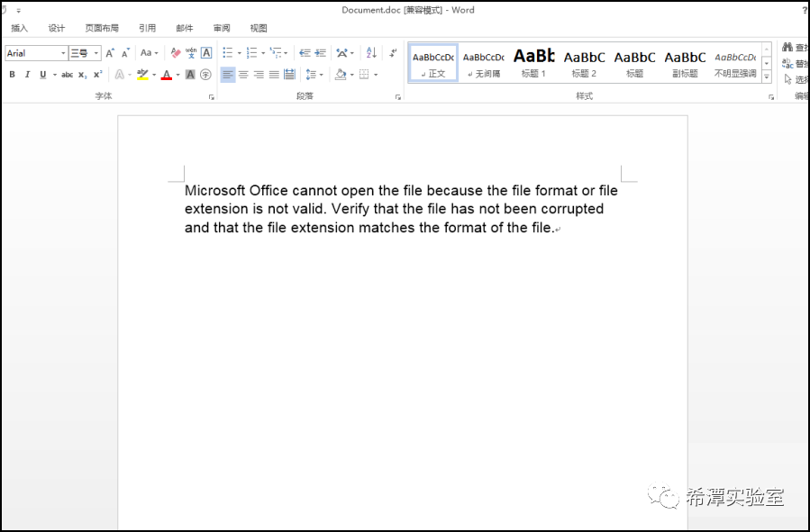The width and height of the screenshot is (810, 532).
Task: Open phonetic guide (wén) icon
Action: [x=191, y=53]
